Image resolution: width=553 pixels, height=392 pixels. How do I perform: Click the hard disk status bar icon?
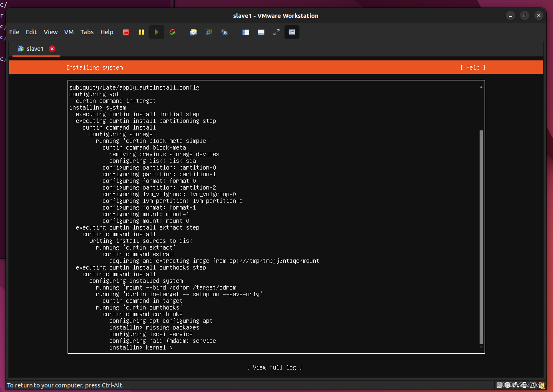coord(499,385)
